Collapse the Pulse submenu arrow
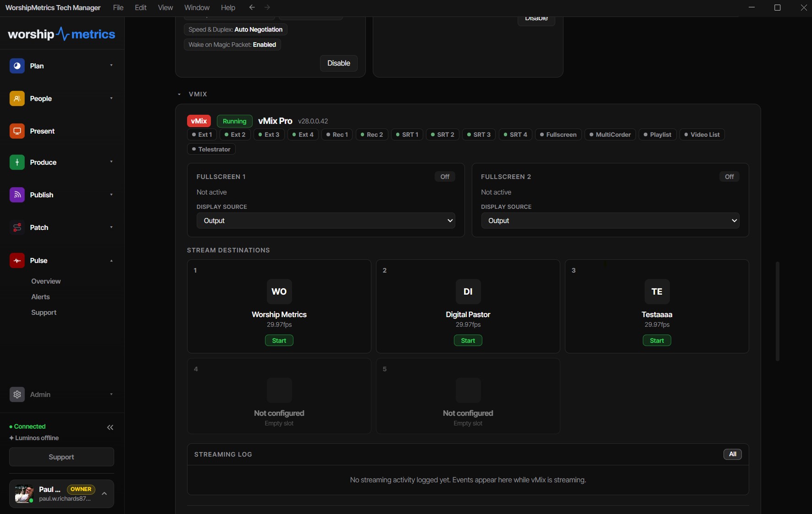 (x=111, y=261)
